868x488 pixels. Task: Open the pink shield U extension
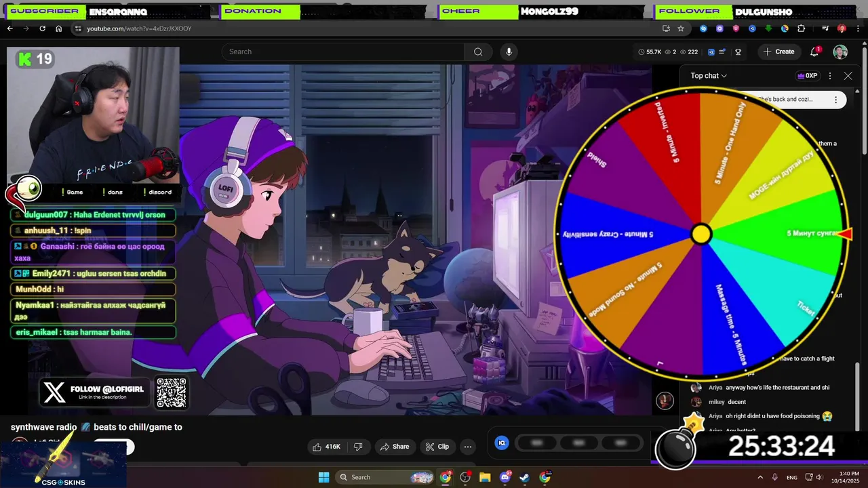pyautogui.click(x=736, y=28)
